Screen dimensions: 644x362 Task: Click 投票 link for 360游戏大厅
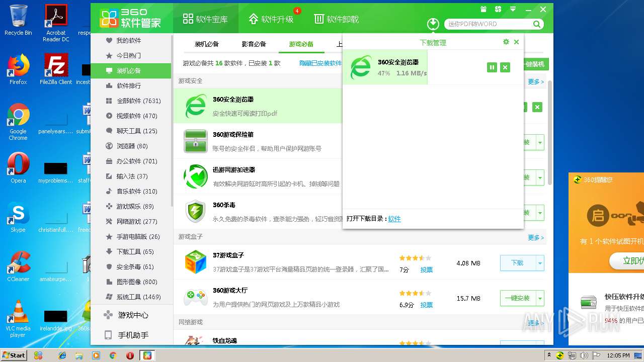[427, 305]
